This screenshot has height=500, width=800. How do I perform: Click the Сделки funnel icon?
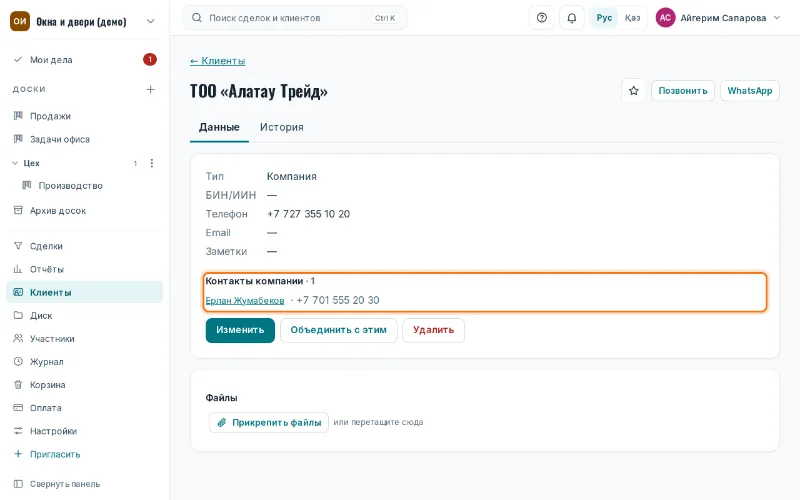point(18,246)
